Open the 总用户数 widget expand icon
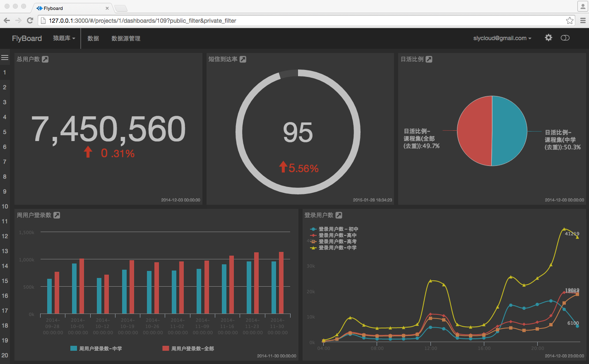589x364 pixels. tap(45, 59)
